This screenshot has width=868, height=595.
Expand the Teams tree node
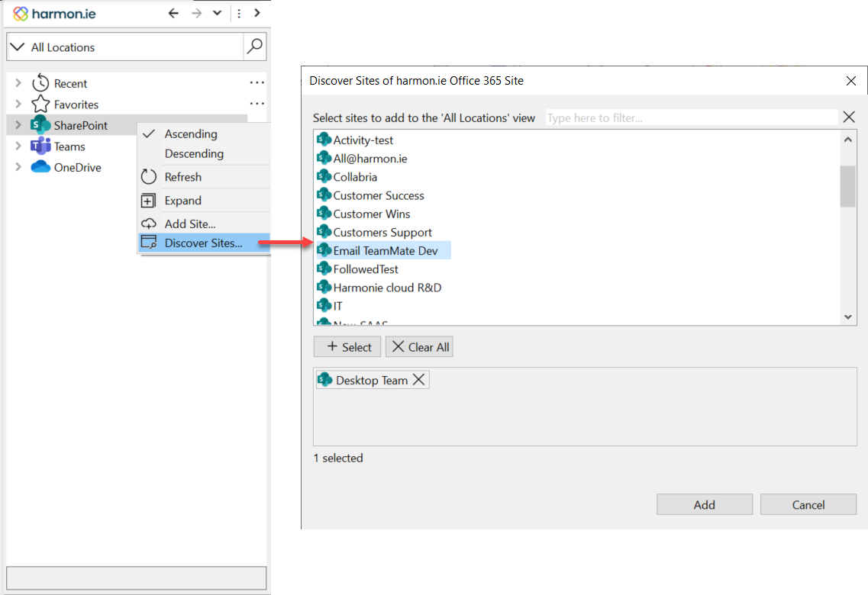[x=18, y=146]
